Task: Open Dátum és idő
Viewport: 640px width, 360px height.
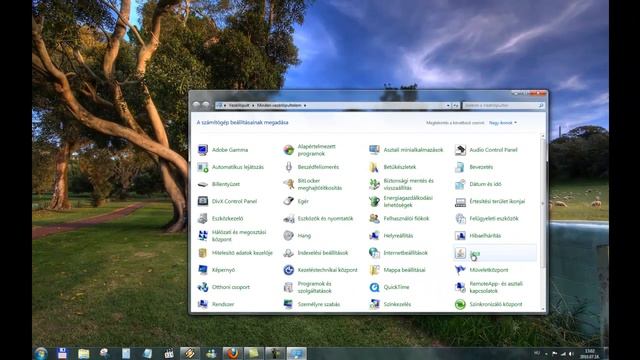Action: tap(478, 184)
